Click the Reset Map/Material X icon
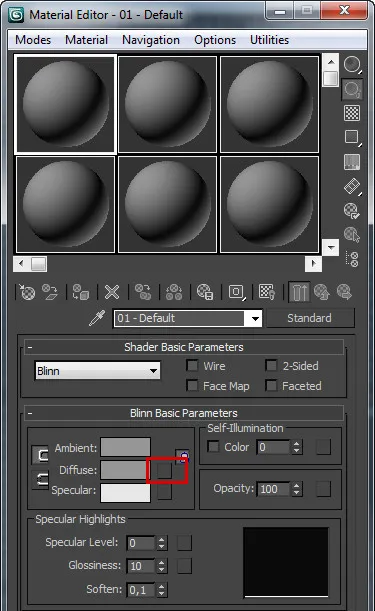The height and width of the screenshot is (611, 375). 112,292
